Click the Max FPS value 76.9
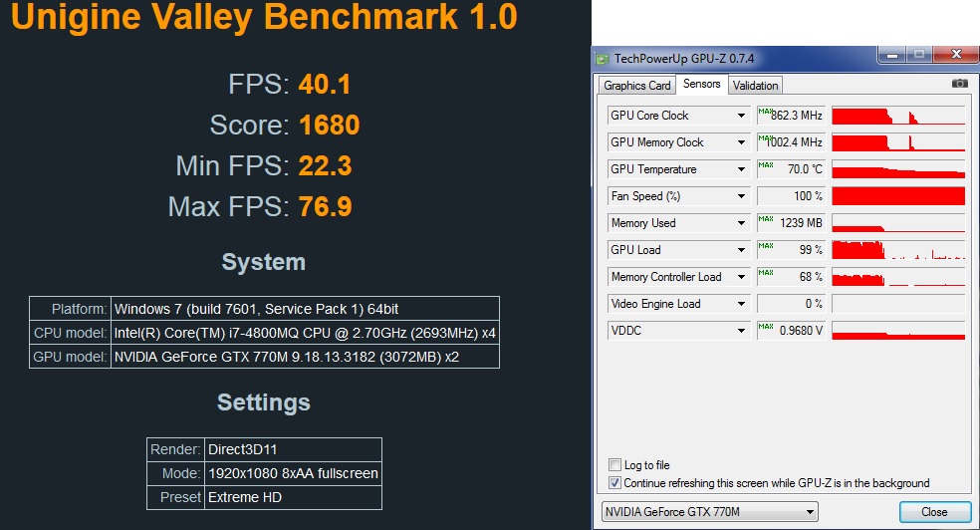The image size is (980, 530). tap(325, 207)
